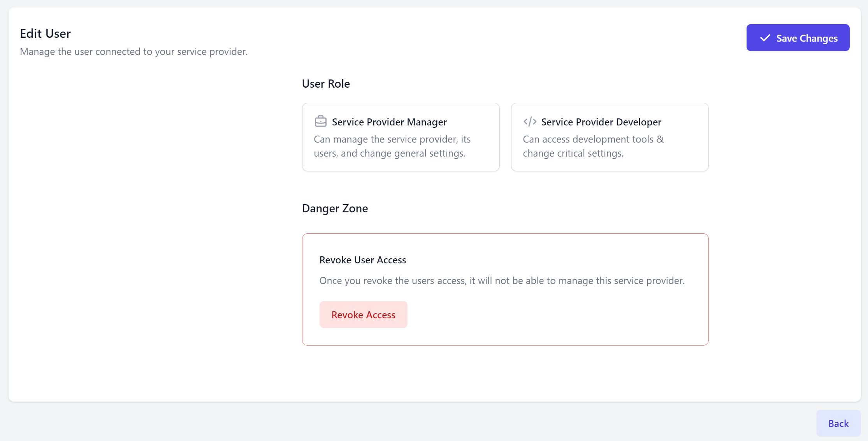Click the User Role section title
The image size is (868, 441).
[x=326, y=83]
